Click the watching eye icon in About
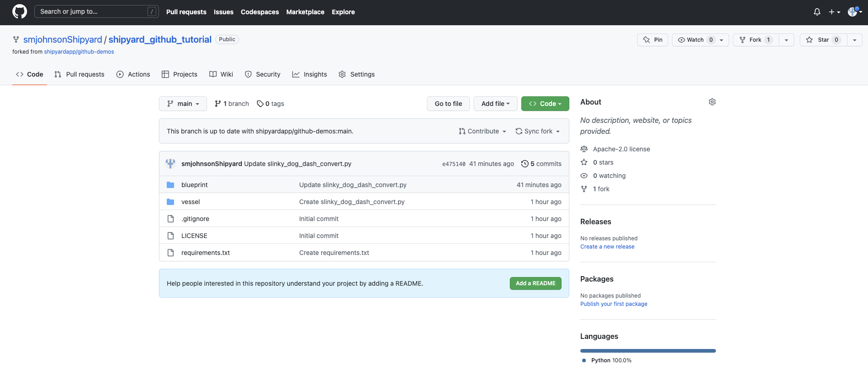The image size is (868, 371). [584, 176]
